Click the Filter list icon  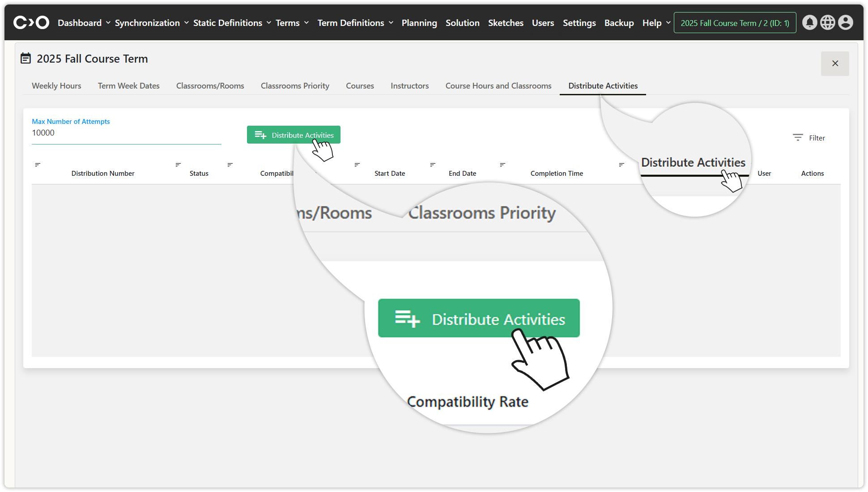click(x=798, y=138)
